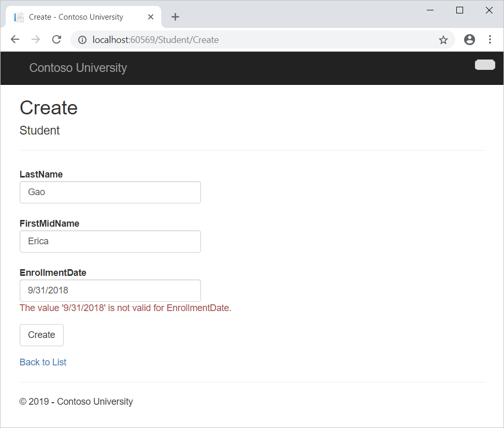Follow the Back to List link
This screenshot has width=504, height=428.
[42, 362]
